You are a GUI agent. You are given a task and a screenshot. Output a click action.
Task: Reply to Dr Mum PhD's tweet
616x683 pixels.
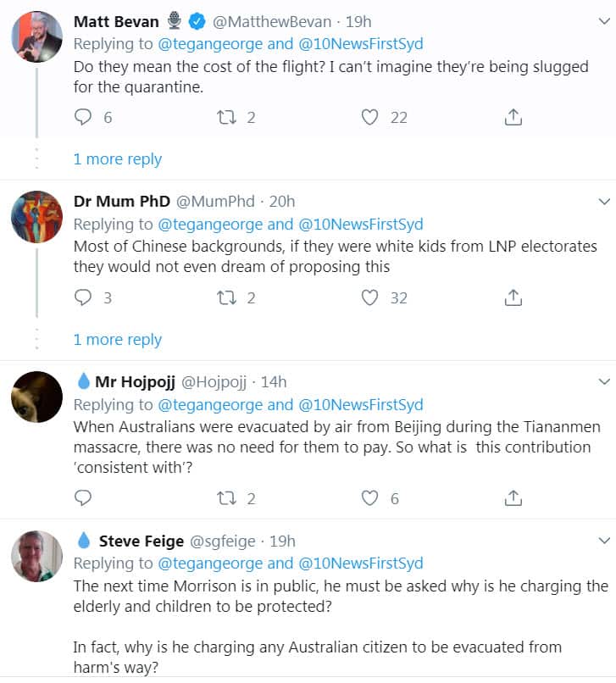coord(83,297)
